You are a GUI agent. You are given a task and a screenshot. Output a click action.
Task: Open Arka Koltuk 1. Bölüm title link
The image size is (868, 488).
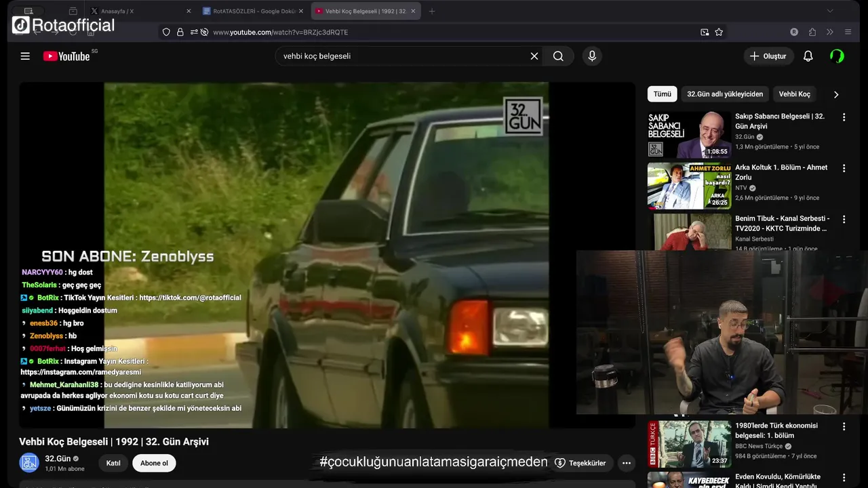pos(781,172)
